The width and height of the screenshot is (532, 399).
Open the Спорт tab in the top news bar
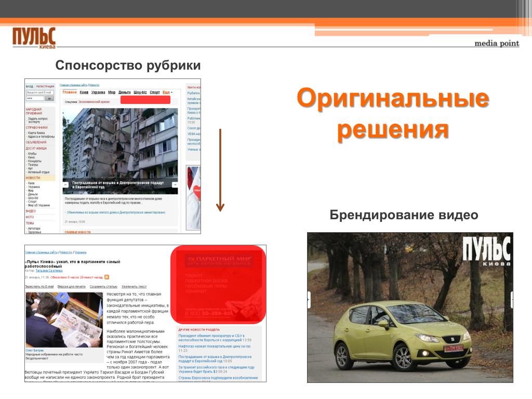(155, 92)
